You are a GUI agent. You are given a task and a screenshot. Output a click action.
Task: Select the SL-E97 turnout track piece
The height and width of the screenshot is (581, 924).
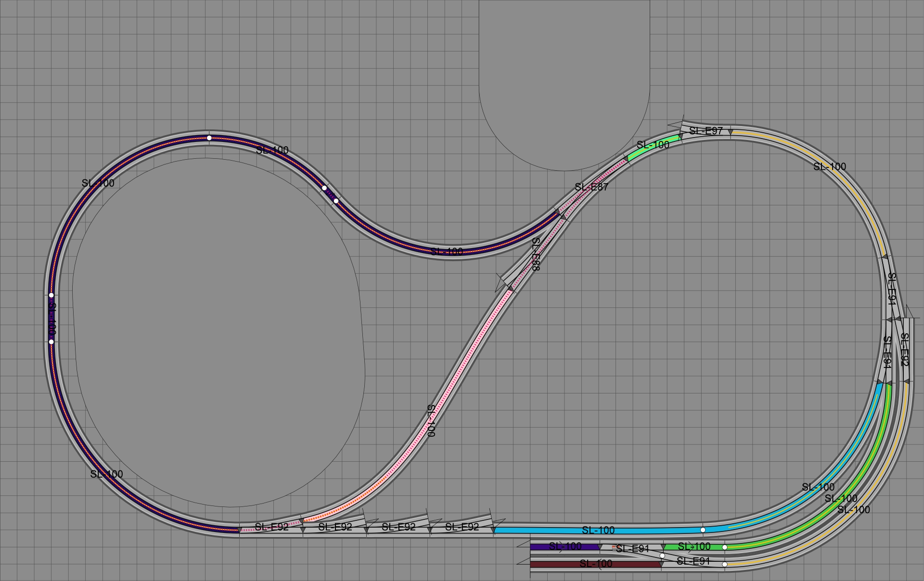[x=706, y=131]
